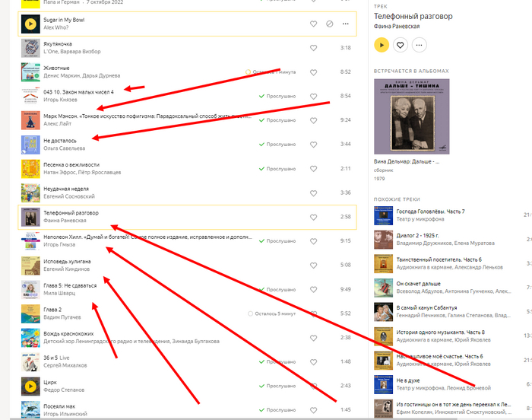Open similar track Он скачет дальше
This screenshot has width=532, height=420.
tap(418, 284)
